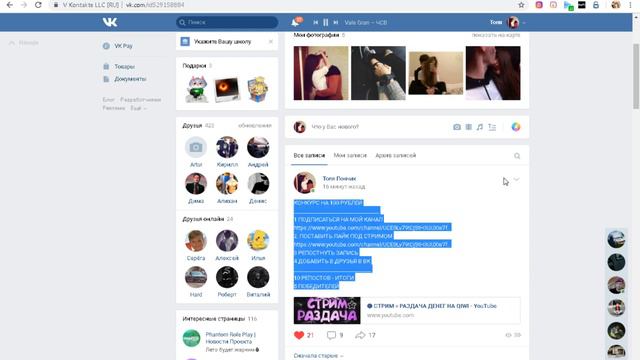Open the second photo in Мои фотографии
The height and width of the screenshot is (360, 640).
coord(378,73)
